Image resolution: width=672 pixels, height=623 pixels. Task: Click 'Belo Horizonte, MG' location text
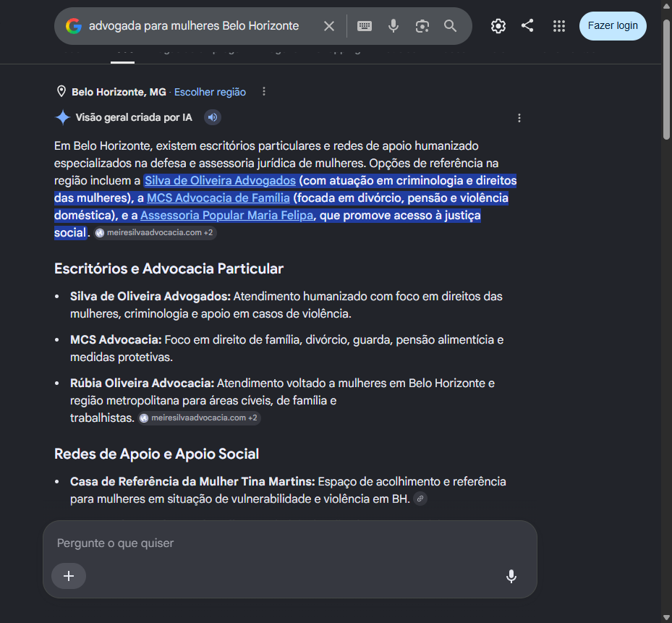[119, 92]
